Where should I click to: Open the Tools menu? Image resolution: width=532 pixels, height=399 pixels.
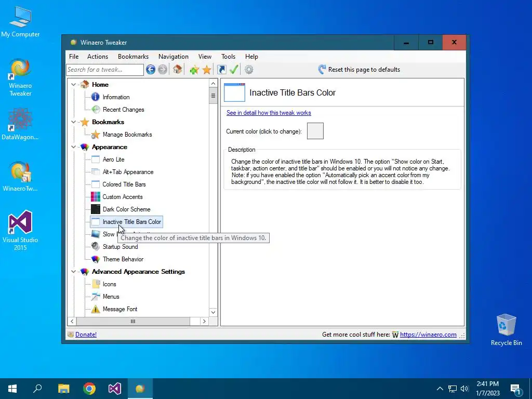(x=229, y=57)
